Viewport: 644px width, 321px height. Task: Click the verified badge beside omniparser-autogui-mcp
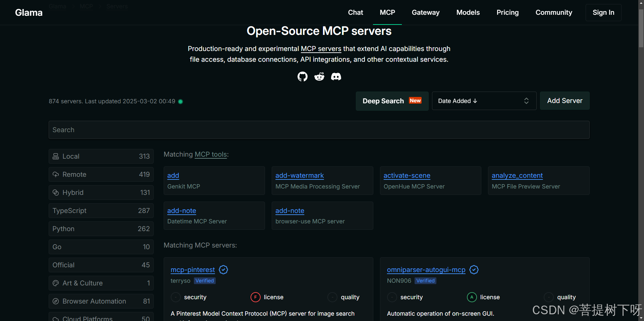(x=474, y=270)
